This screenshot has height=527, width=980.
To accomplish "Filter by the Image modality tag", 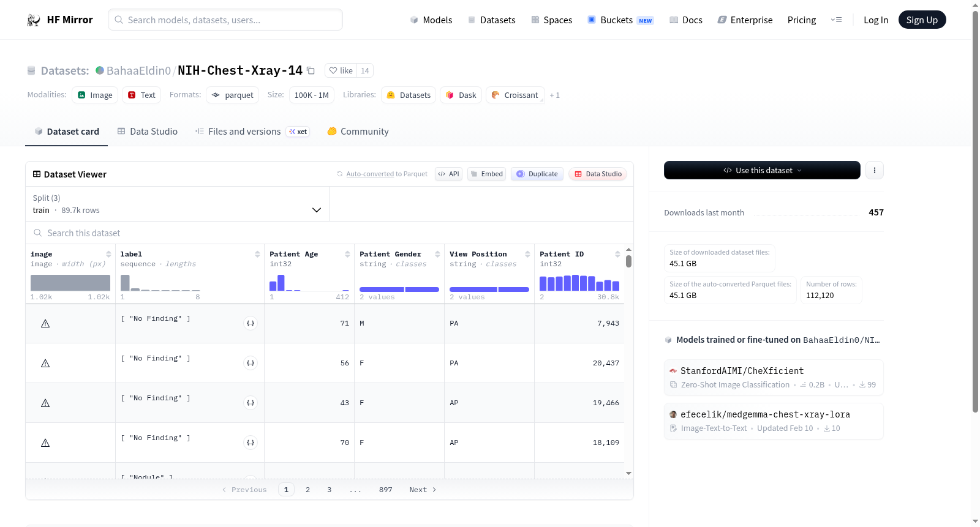I will click(x=95, y=95).
